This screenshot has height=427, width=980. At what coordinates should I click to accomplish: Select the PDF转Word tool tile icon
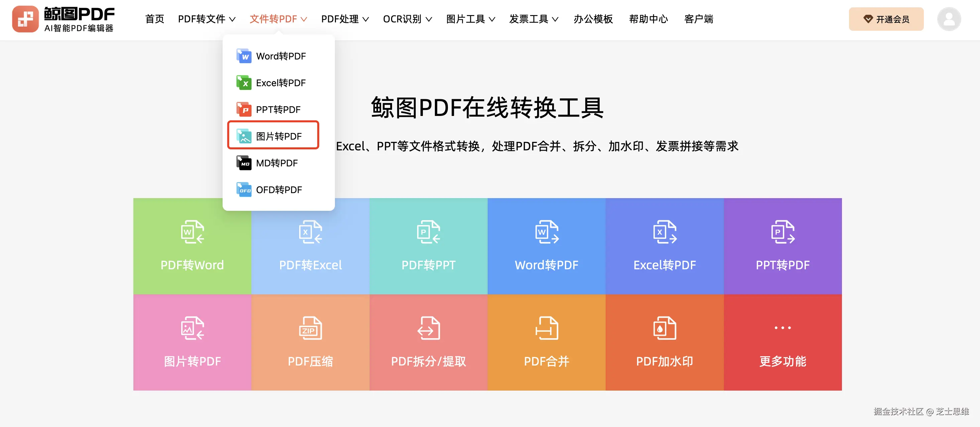pos(192,233)
